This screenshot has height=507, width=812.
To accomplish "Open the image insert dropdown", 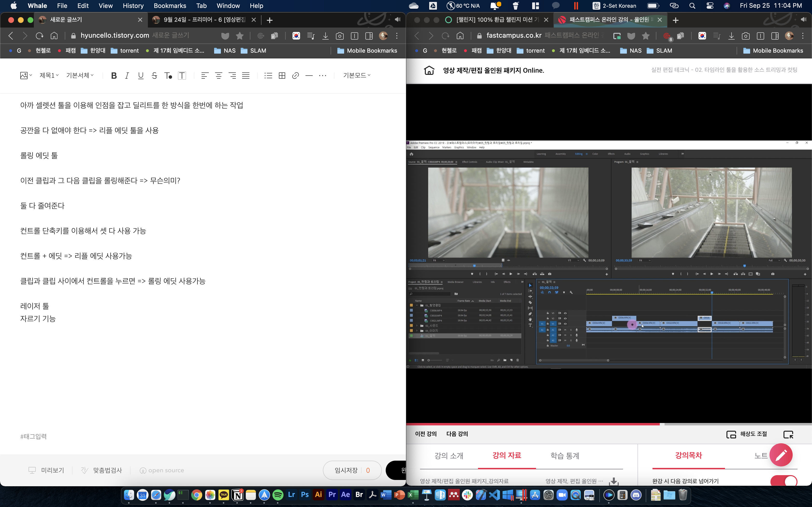I will coord(26,75).
